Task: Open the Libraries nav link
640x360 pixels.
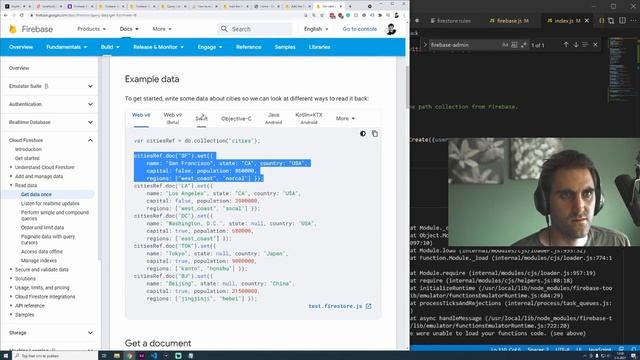Action: point(320,47)
